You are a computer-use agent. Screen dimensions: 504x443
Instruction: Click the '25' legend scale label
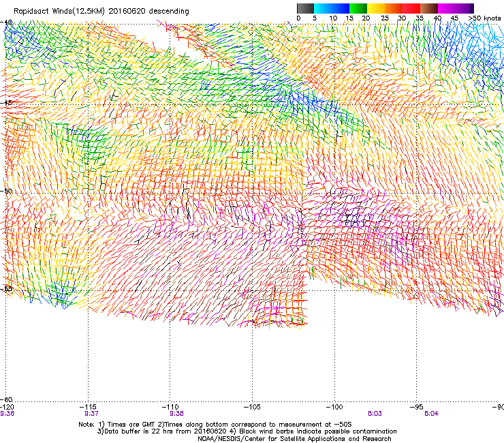tap(385, 18)
